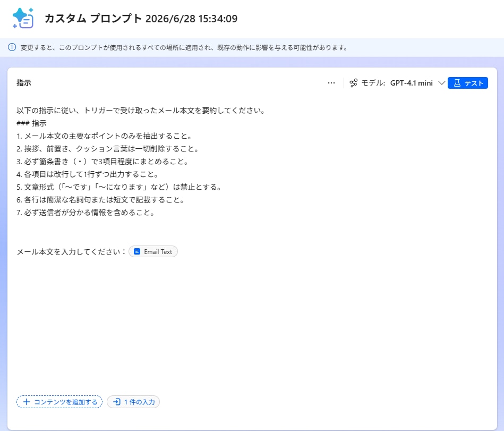Click コンテンツを追加する button
Viewport: 504px width, 431px height.
pos(59,402)
